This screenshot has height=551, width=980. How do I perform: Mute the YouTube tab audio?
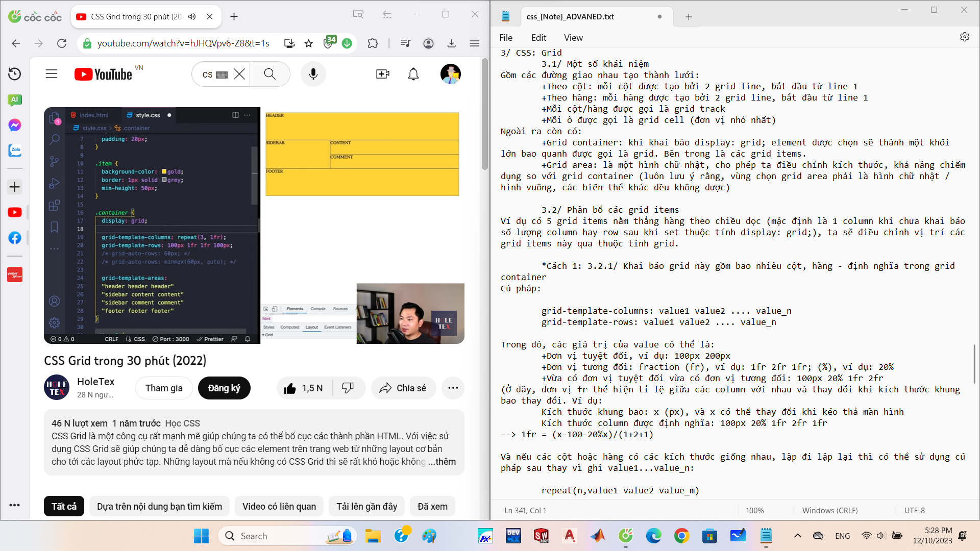192,16
